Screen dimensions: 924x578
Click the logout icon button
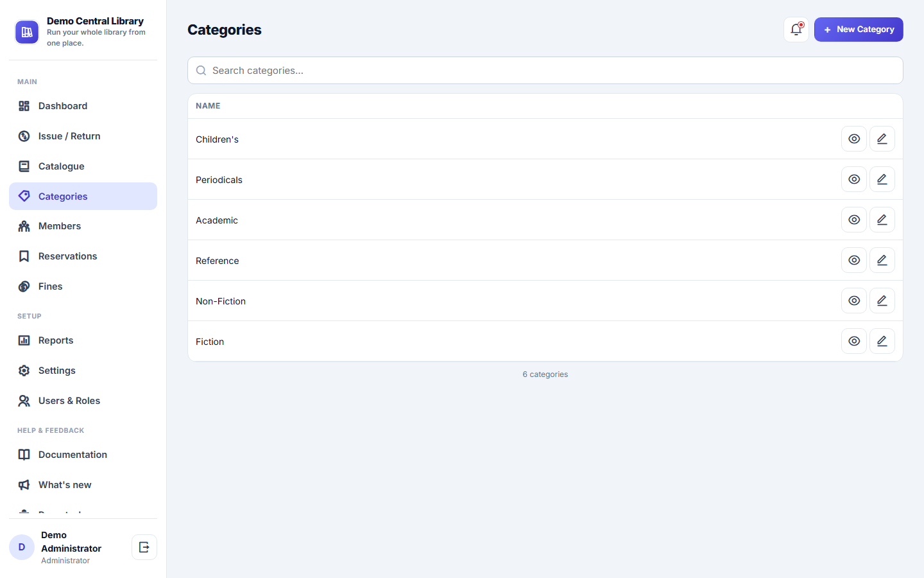tap(144, 547)
